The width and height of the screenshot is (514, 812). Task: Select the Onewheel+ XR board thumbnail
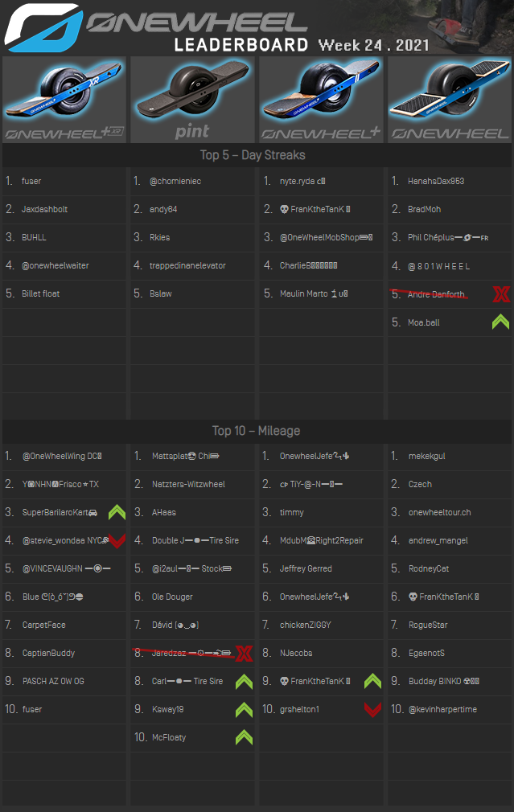(64, 100)
